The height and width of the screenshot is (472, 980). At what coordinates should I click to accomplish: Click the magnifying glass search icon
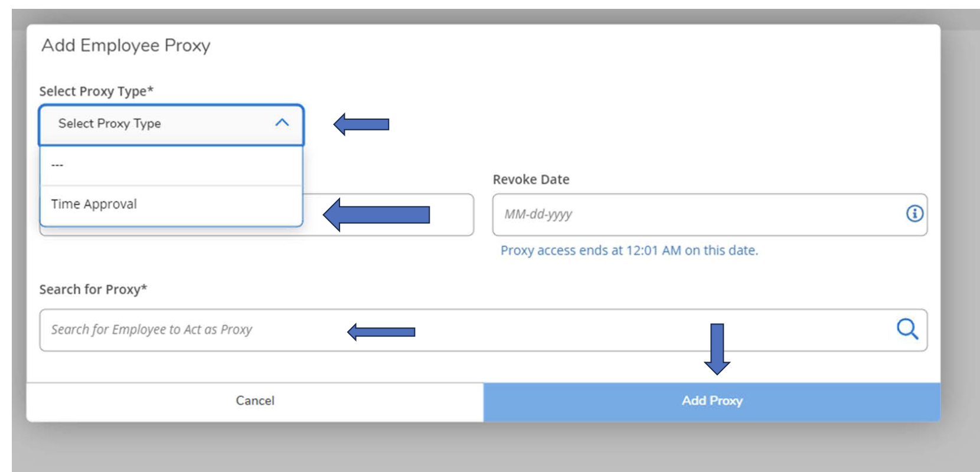pyautogui.click(x=907, y=329)
